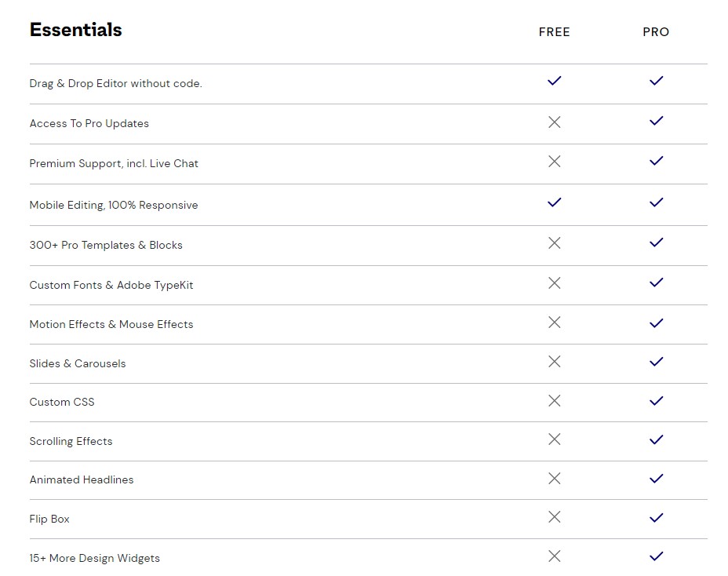Click the Free X icon for Access To Pro Updates

[555, 122]
